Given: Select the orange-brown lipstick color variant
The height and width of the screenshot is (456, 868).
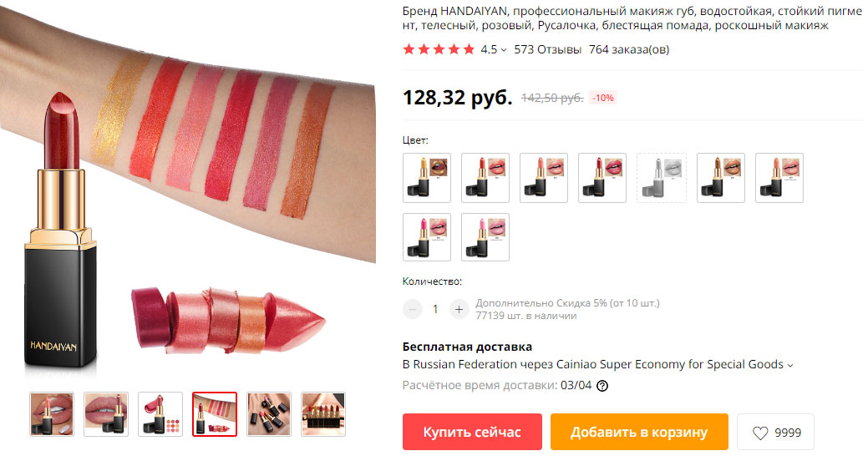Looking at the screenshot, I should tap(721, 178).
